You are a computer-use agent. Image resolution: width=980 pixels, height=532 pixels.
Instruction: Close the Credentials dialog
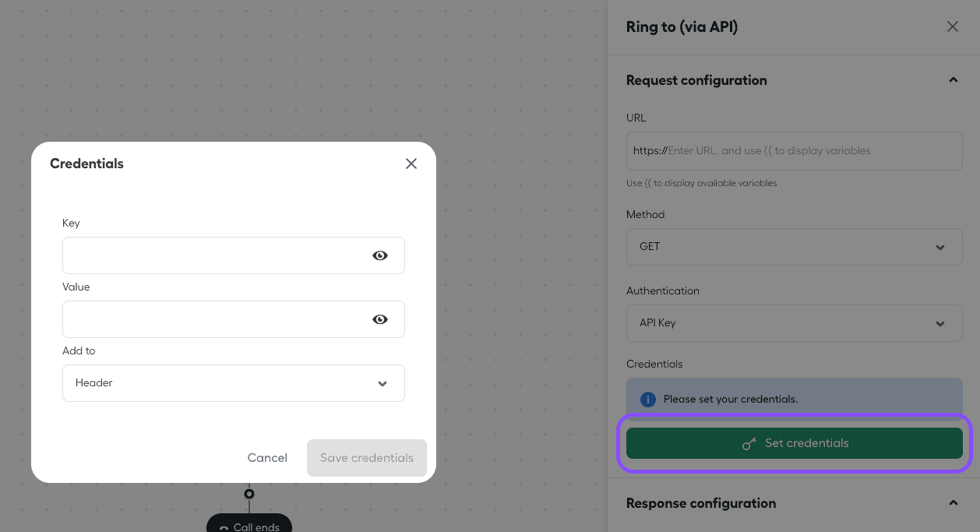411,164
